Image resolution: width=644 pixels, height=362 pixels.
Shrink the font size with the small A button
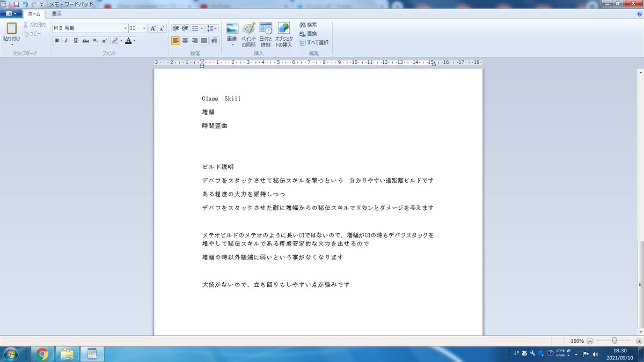click(161, 28)
